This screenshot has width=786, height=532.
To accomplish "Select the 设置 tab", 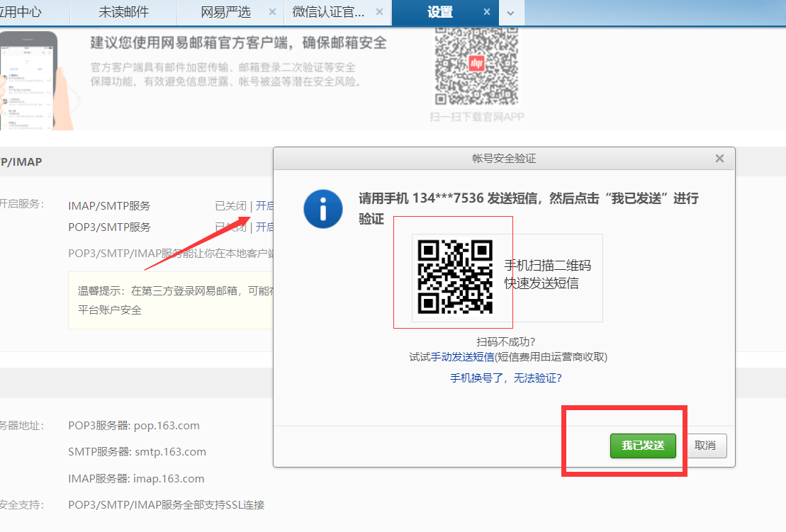I will click(x=440, y=12).
